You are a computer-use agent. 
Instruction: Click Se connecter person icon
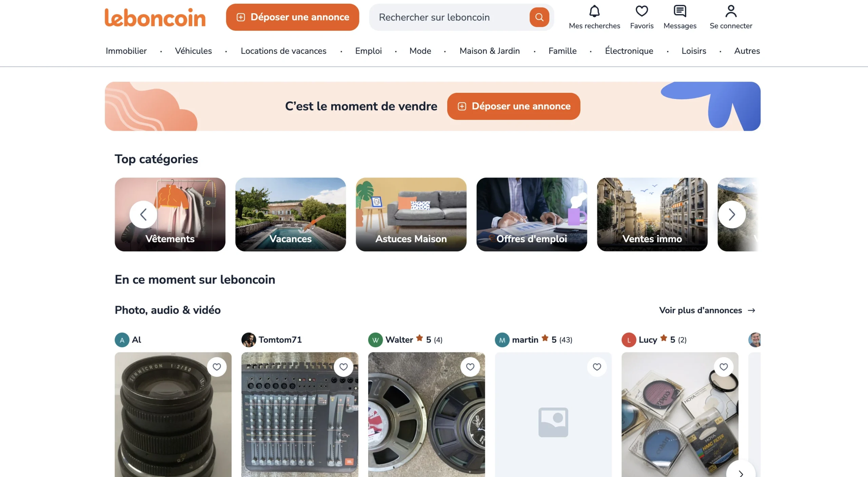pyautogui.click(x=731, y=12)
